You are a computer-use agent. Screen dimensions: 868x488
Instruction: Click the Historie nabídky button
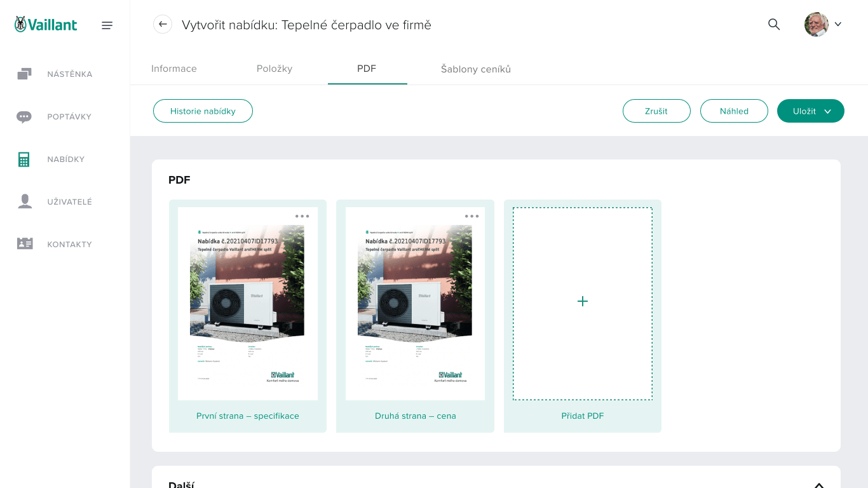click(x=203, y=111)
